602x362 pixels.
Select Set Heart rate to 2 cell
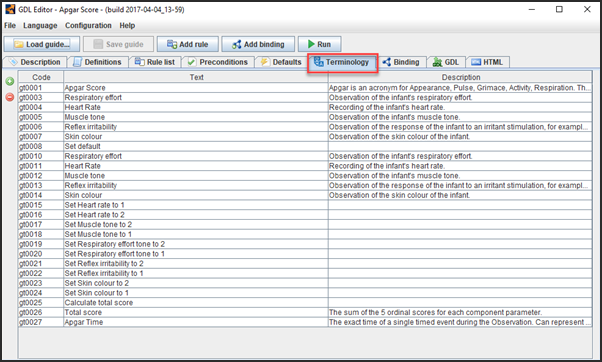196,215
